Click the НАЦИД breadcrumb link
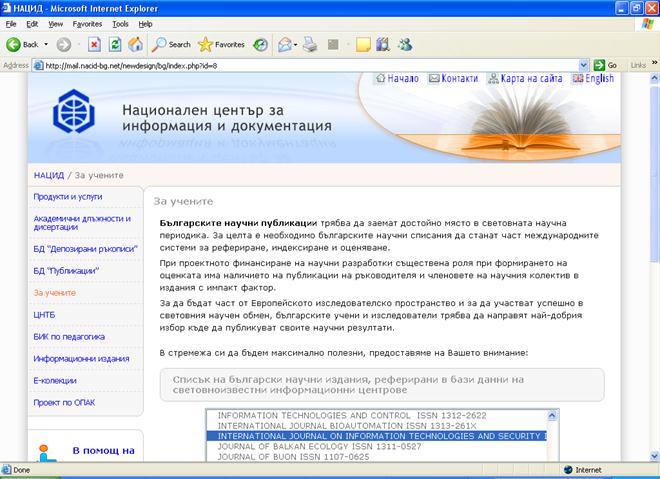Viewport: 660px width, 479px height. tap(49, 175)
